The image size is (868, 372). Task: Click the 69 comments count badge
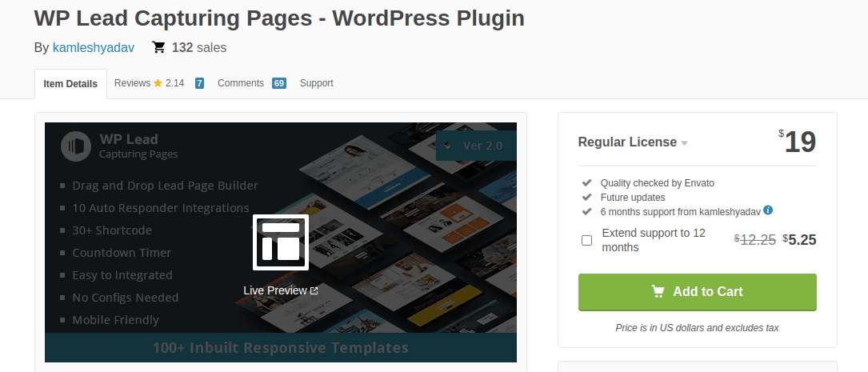(279, 83)
